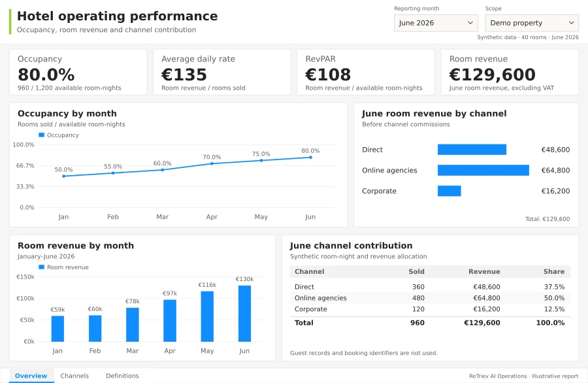The height and width of the screenshot is (383, 588).
Task: Click the Occupancy 80.0% KPI value
Action: [x=46, y=75]
